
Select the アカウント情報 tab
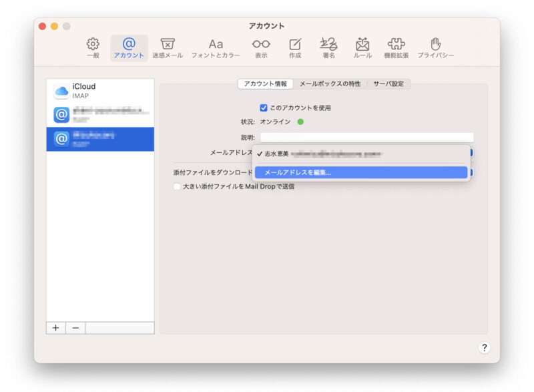point(265,84)
